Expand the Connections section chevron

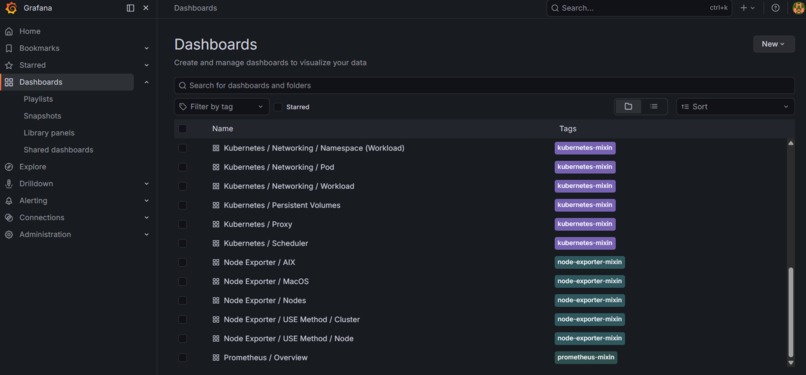146,218
